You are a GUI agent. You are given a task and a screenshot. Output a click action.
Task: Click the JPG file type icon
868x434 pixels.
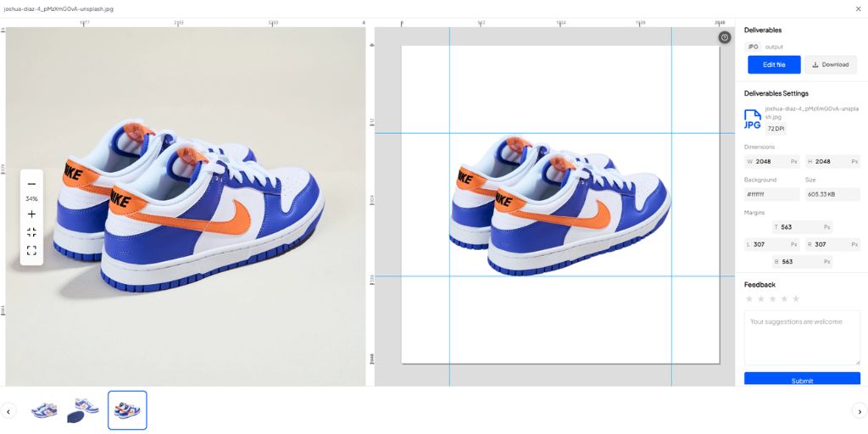(753, 119)
